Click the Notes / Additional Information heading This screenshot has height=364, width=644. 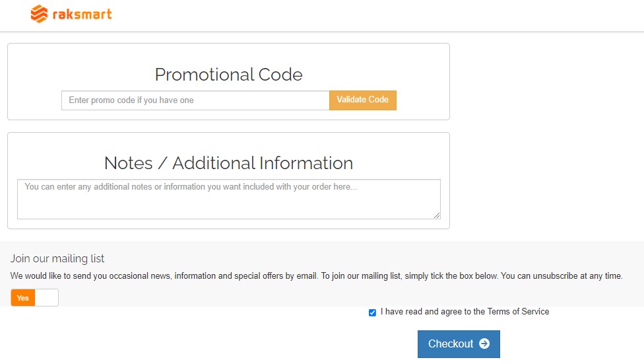click(228, 163)
